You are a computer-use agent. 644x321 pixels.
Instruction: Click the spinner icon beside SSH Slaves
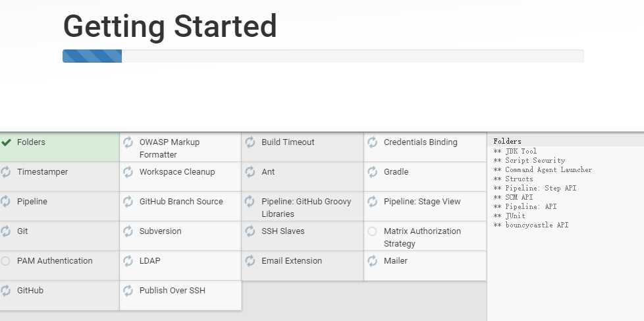click(x=250, y=231)
